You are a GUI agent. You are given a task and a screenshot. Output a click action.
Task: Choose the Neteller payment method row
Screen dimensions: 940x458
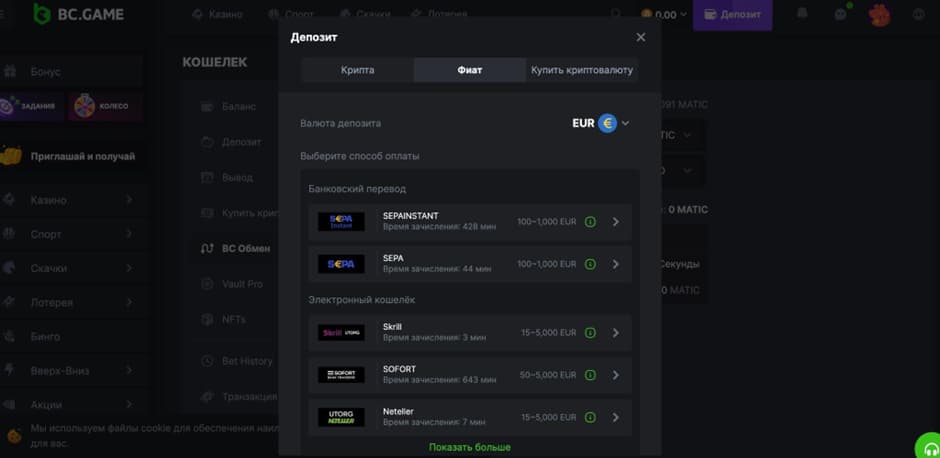pyautogui.click(x=470, y=417)
